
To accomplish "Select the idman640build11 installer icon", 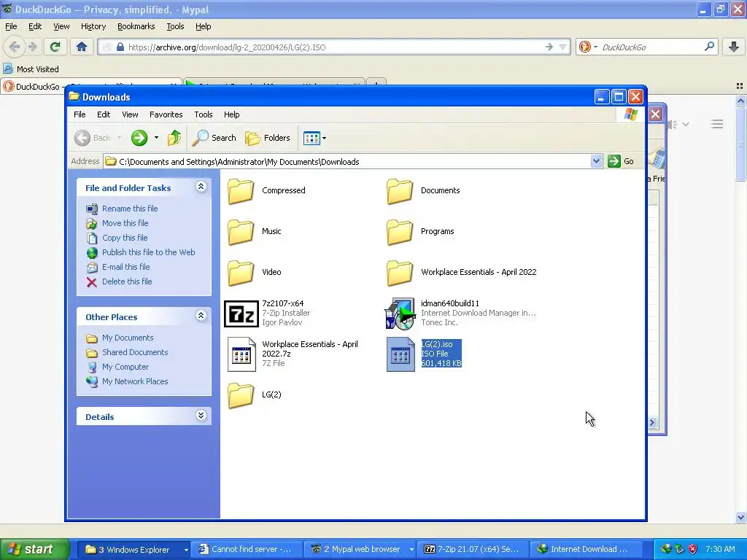I will coord(400,314).
